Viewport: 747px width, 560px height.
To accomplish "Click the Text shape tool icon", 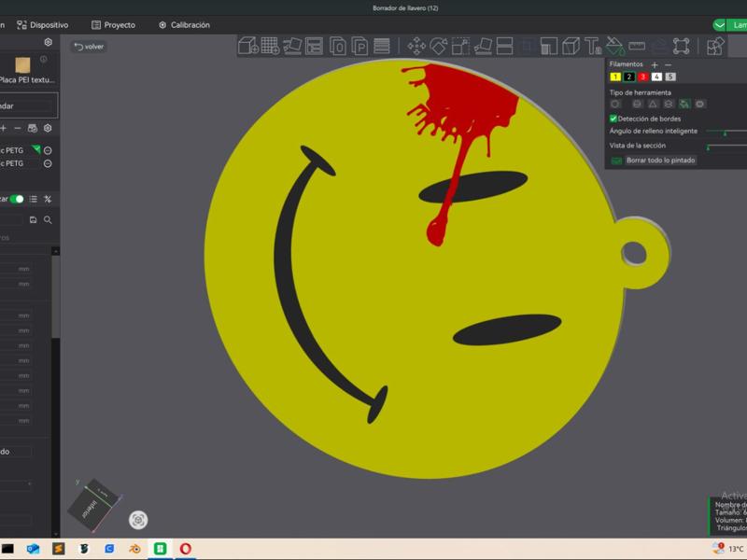I will (592, 46).
